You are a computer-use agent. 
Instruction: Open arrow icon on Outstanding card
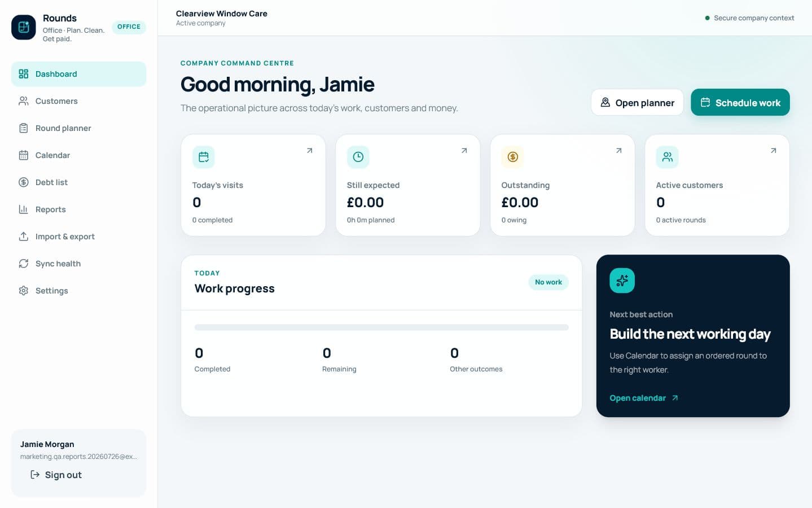pos(618,151)
